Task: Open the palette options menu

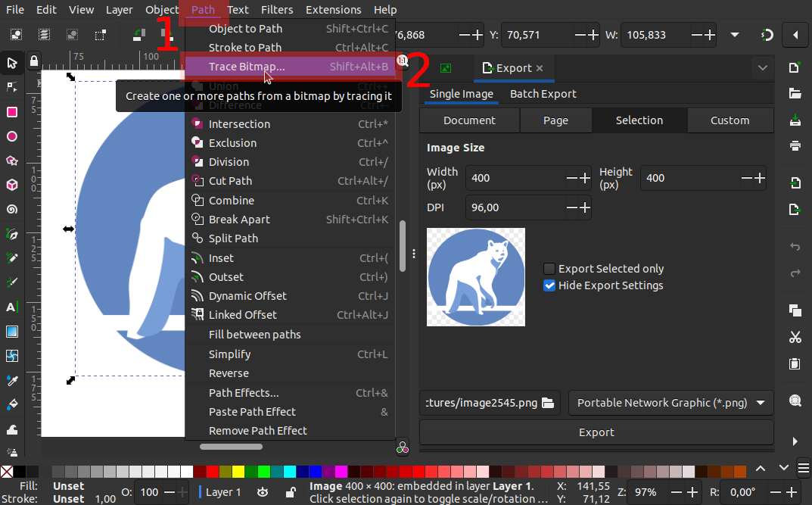Action: 803,468
